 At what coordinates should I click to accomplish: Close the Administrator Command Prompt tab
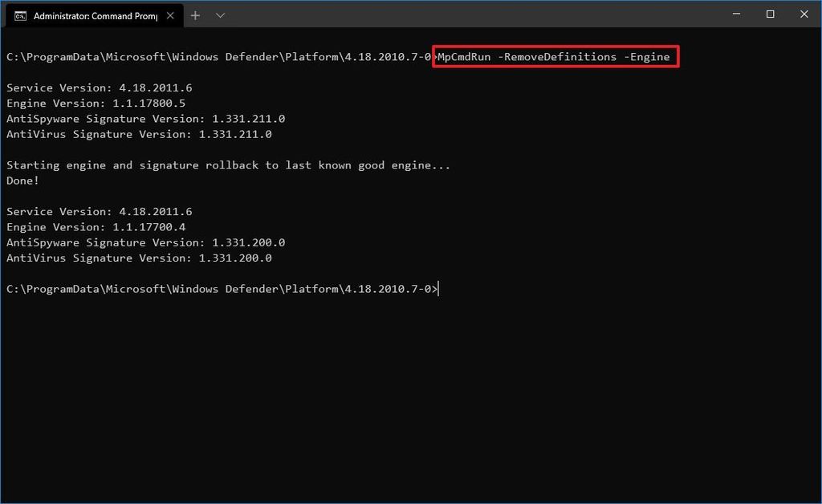(169, 14)
